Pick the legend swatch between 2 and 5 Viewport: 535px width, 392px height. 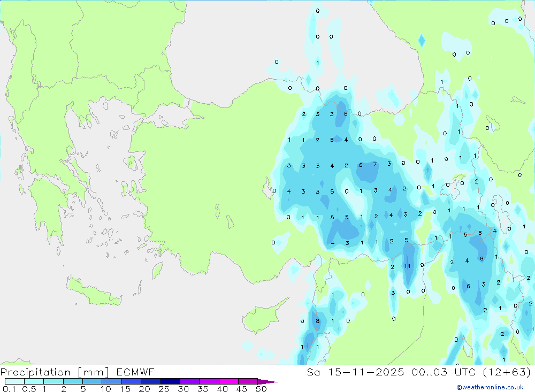(x=73, y=381)
